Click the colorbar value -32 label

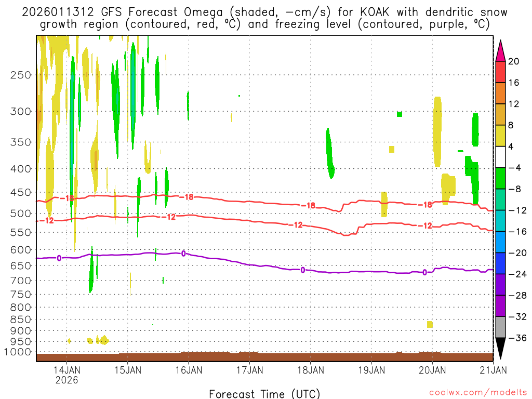pos(517,316)
